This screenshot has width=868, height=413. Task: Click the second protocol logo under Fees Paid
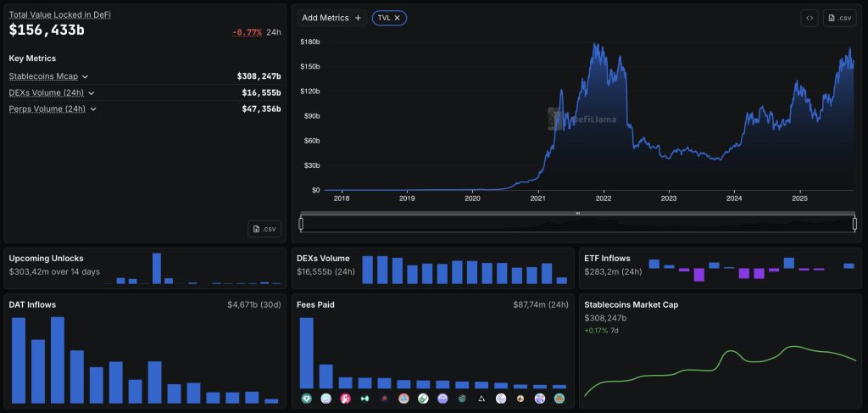click(x=326, y=398)
